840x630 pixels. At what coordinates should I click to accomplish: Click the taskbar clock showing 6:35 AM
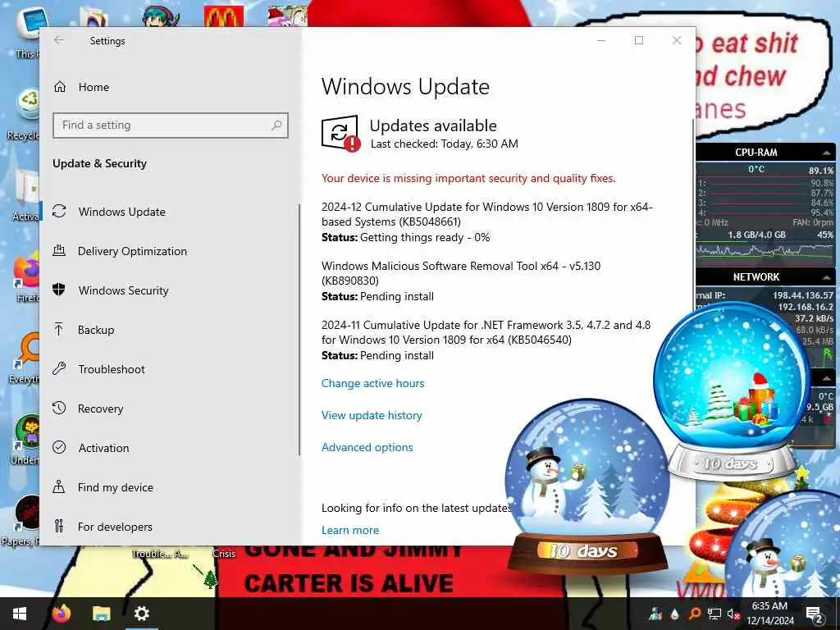(x=769, y=614)
